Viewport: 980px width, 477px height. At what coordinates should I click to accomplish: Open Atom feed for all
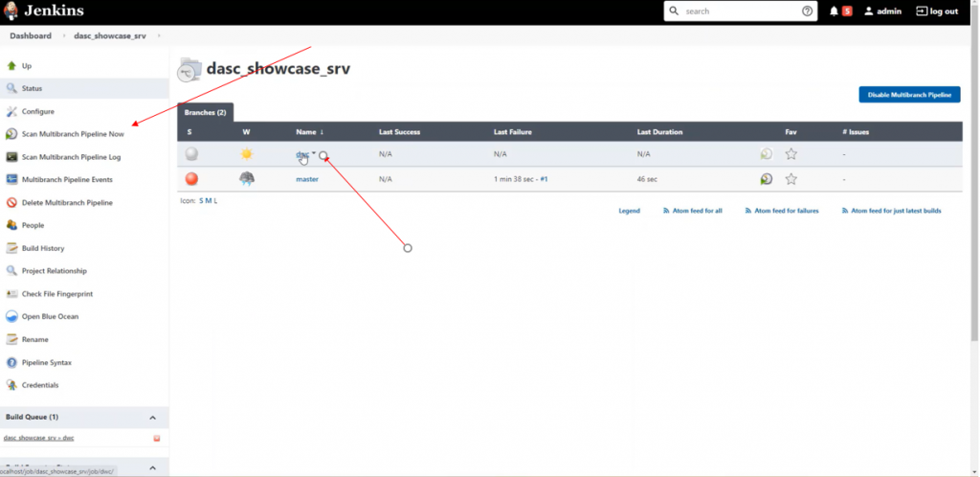(693, 211)
